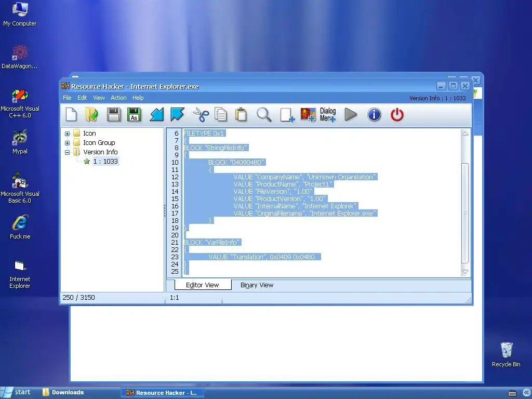Expand the Icon folder node

click(67, 134)
